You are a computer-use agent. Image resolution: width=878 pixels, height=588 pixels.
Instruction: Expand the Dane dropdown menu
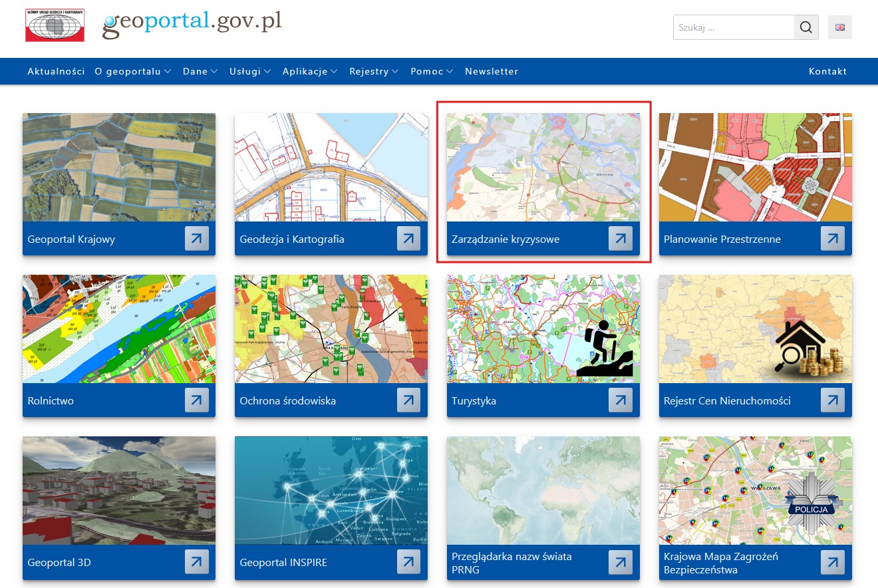click(x=196, y=71)
